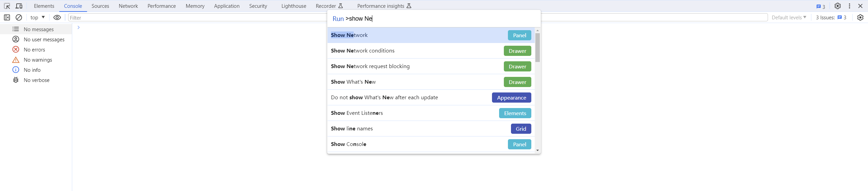Switch to the Lighthouse tab
Viewport: 868px width, 191px height.
point(294,6)
